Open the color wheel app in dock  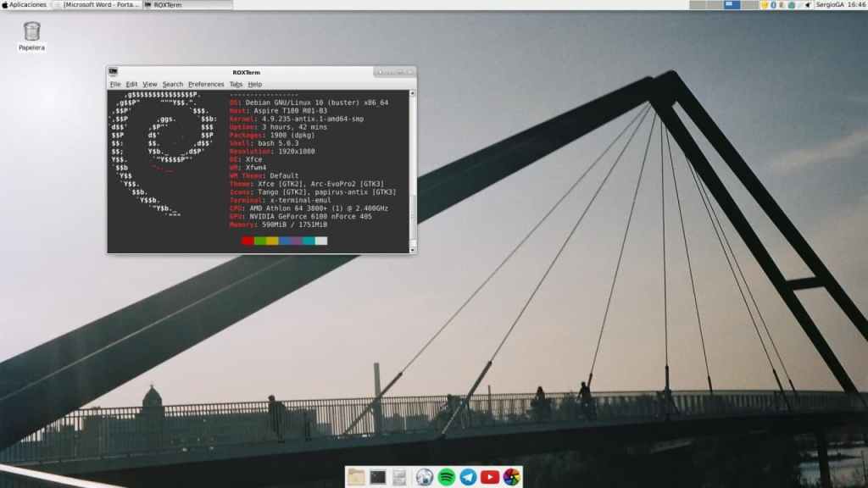tap(511, 477)
